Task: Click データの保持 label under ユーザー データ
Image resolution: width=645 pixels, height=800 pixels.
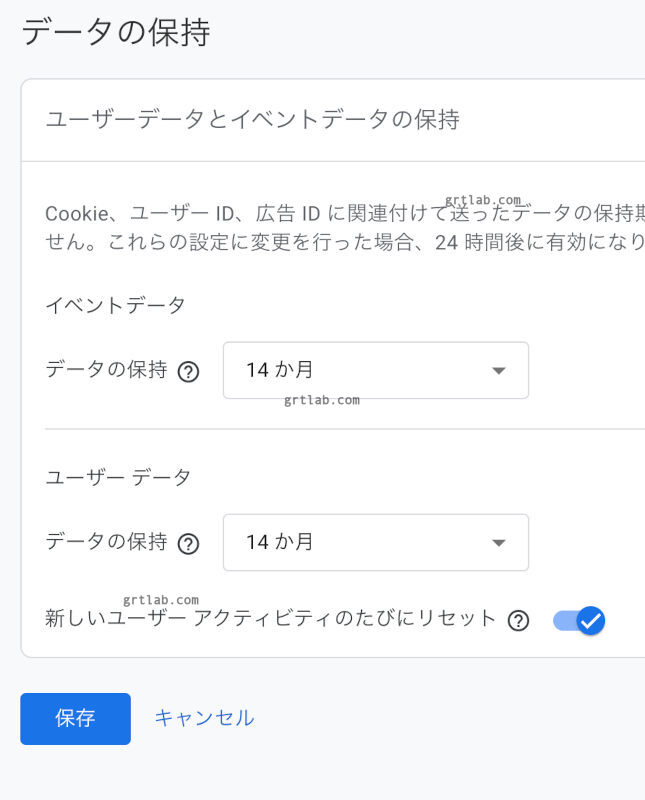Action: (x=106, y=542)
